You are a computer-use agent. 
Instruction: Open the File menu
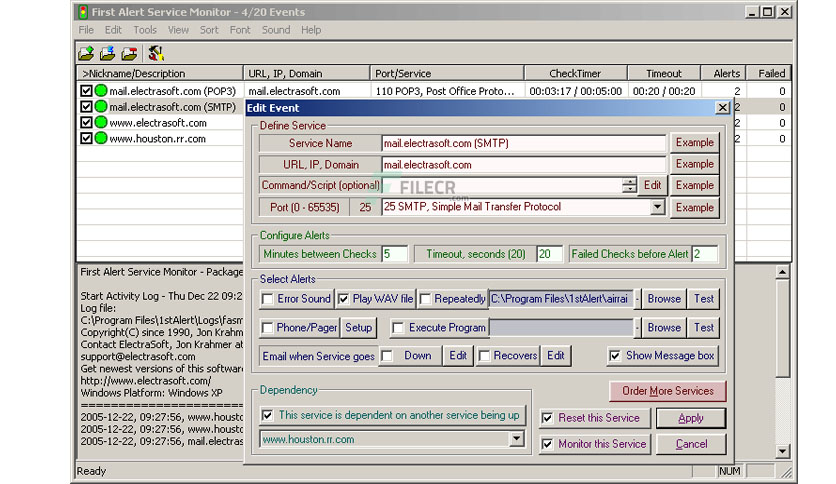point(86,30)
